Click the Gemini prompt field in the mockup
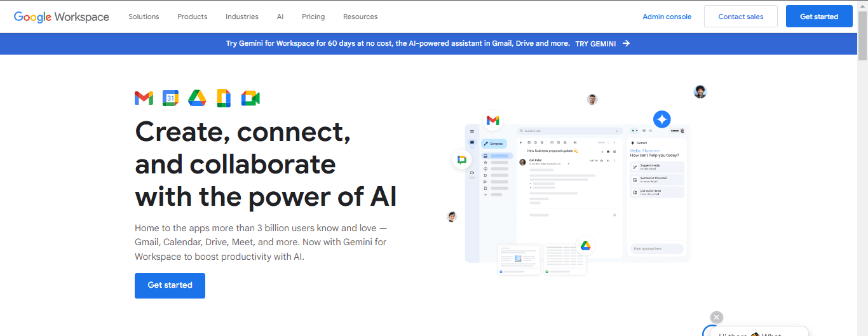Image resolution: width=868 pixels, height=336 pixels. 657,249
